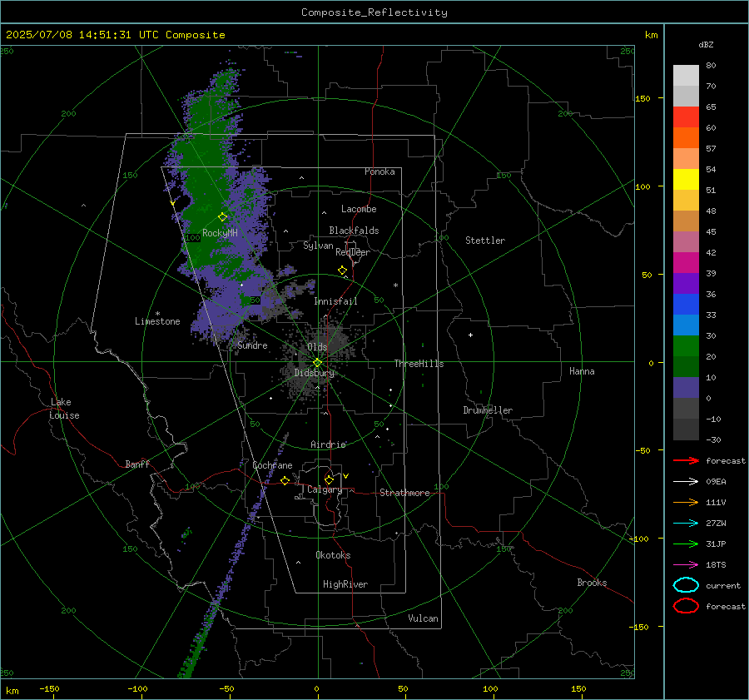Viewport: 749px width, 700px height.
Task: Click the Ponoka label
Action: pos(379,171)
